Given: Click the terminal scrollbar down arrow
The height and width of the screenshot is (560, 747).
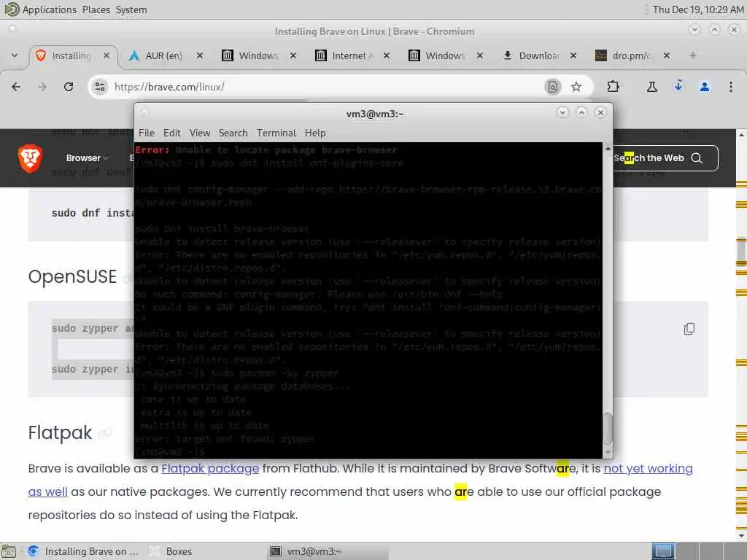Looking at the screenshot, I should click(x=608, y=452).
